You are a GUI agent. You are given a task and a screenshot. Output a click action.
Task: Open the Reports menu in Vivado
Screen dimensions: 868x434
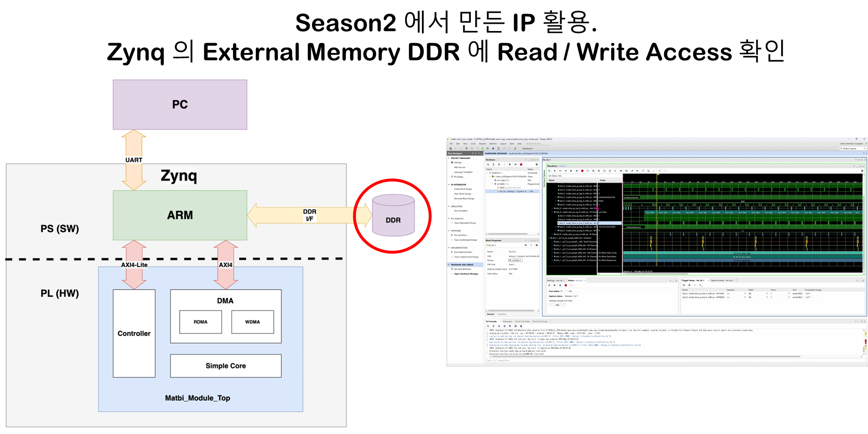point(483,144)
